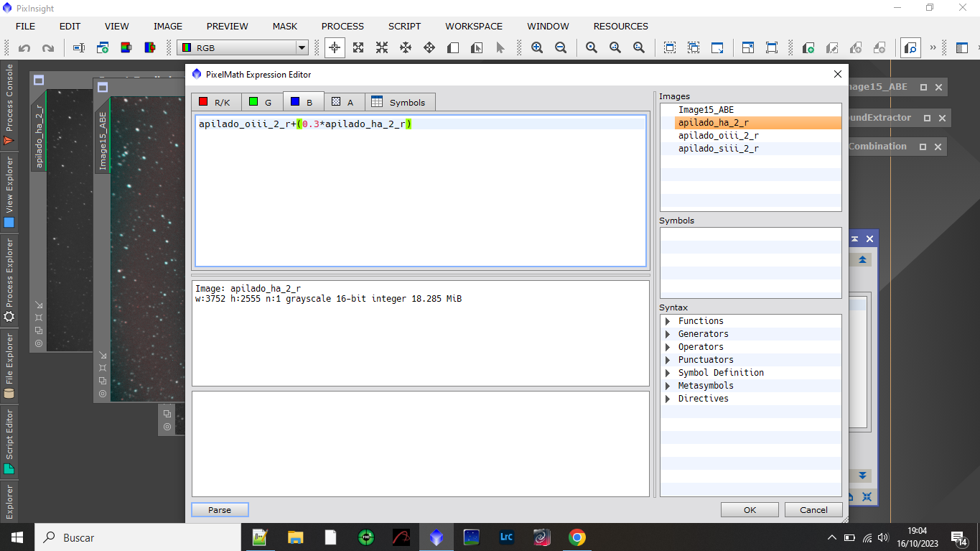Screen dimensions: 980x551
Task: Open the Symbols tab
Action: point(400,102)
